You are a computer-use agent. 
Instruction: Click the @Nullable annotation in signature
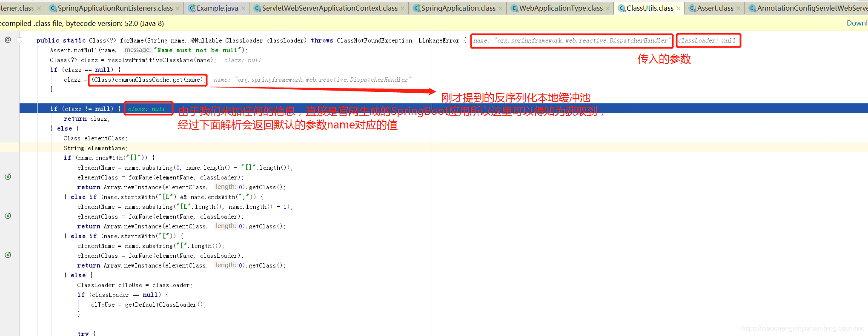pyautogui.click(x=206, y=40)
